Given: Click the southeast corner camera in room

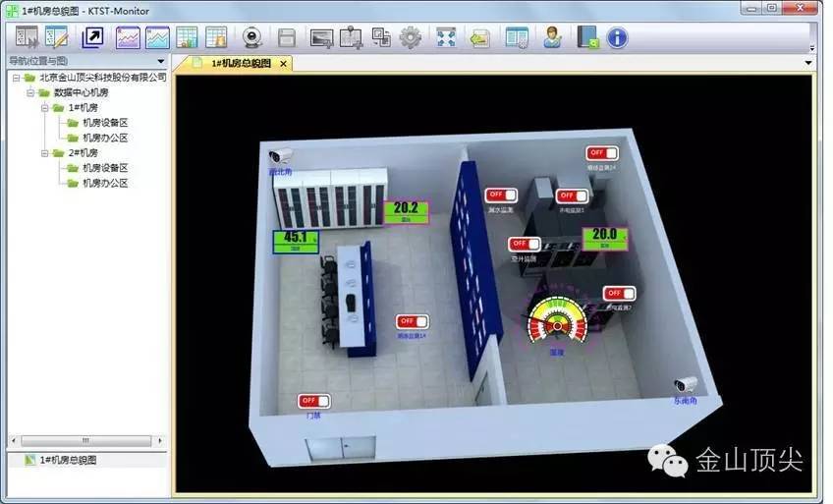Looking at the screenshot, I should point(686,385).
